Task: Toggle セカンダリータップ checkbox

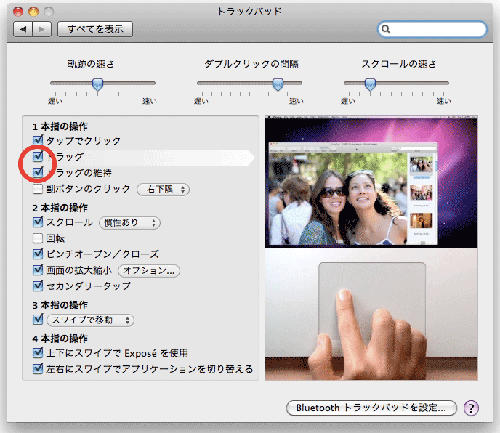Action: tap(38, 286)
